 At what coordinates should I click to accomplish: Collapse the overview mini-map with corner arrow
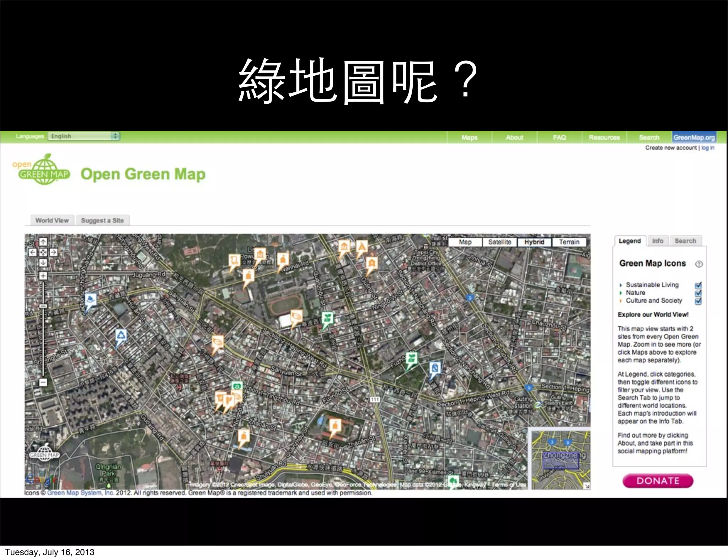click(x=587, y=486)
